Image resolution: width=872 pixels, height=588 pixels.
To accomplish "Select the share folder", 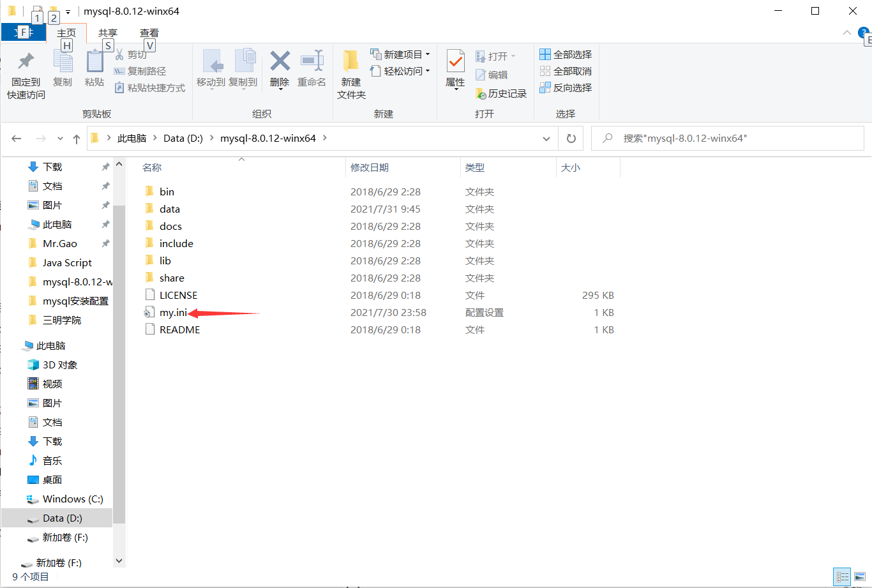I will tap(172, 278).
